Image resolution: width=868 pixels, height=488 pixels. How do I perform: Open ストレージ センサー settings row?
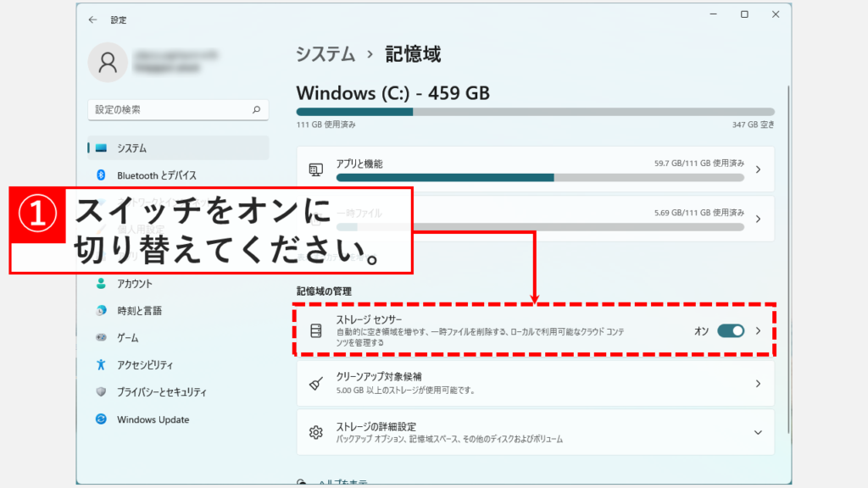(536, 330)
